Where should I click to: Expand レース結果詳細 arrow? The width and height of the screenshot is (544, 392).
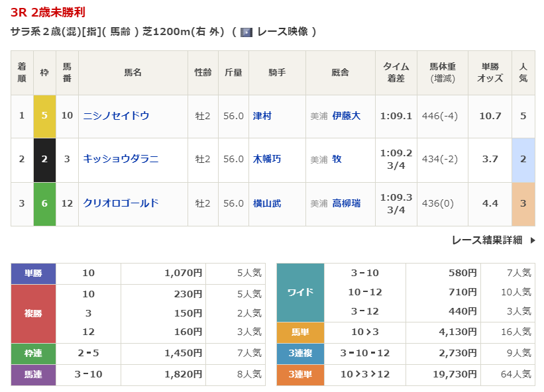point(533,240)
